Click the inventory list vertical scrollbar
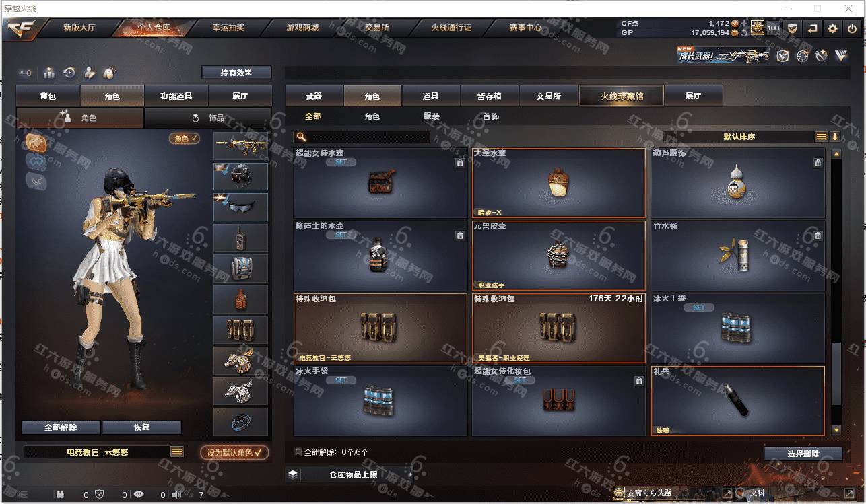The width and height of the screenshot is (866, 504). (x=836, y=293)
